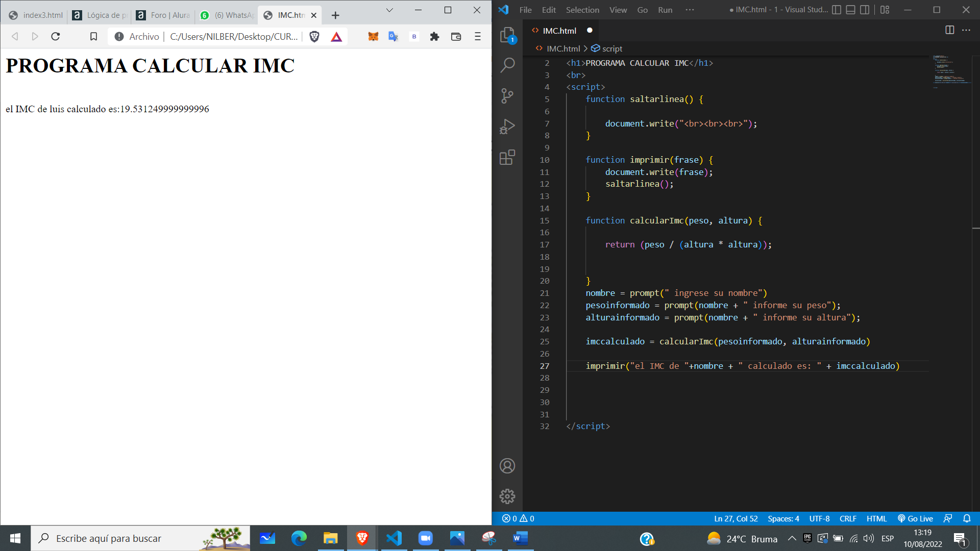Click the Windows search box
Viewport: 980px width, 551px height.
[x=140, y=538]
